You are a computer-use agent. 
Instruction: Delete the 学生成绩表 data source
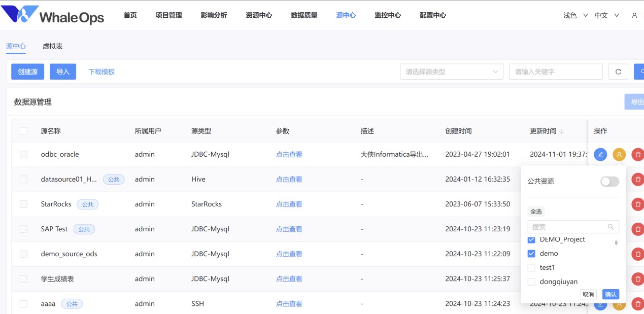coord(638,279)
